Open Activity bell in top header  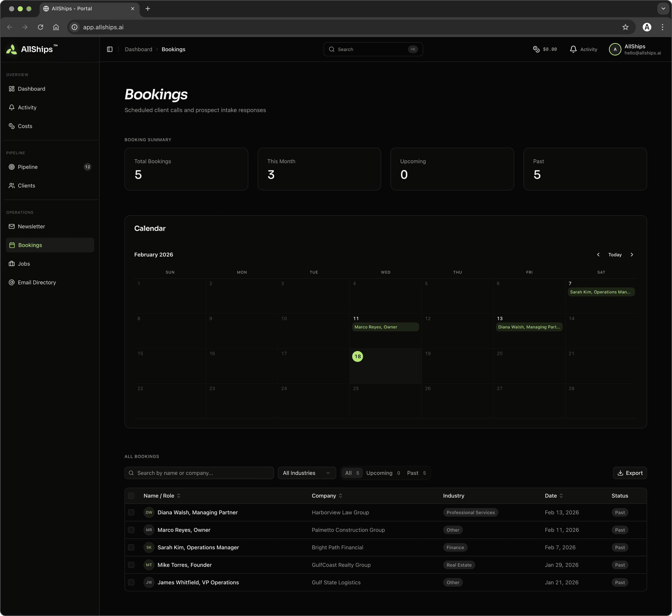click(573, 49)
